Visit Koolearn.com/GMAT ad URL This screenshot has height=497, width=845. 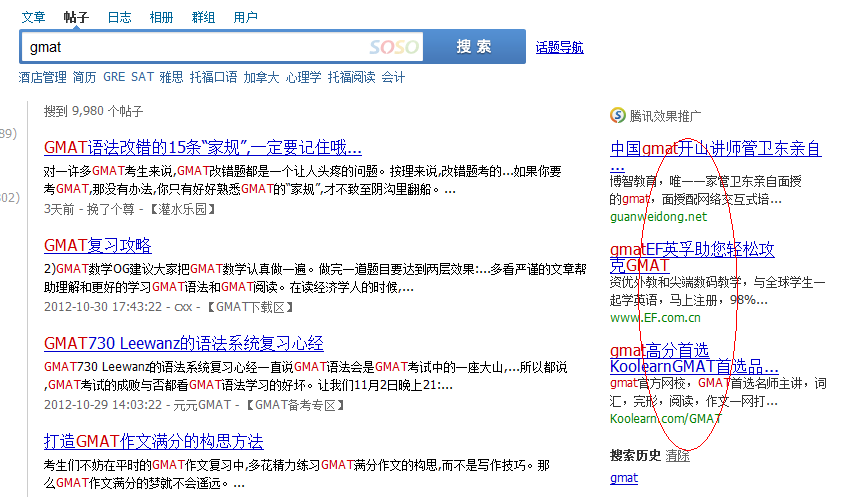[x=666, y=419]
